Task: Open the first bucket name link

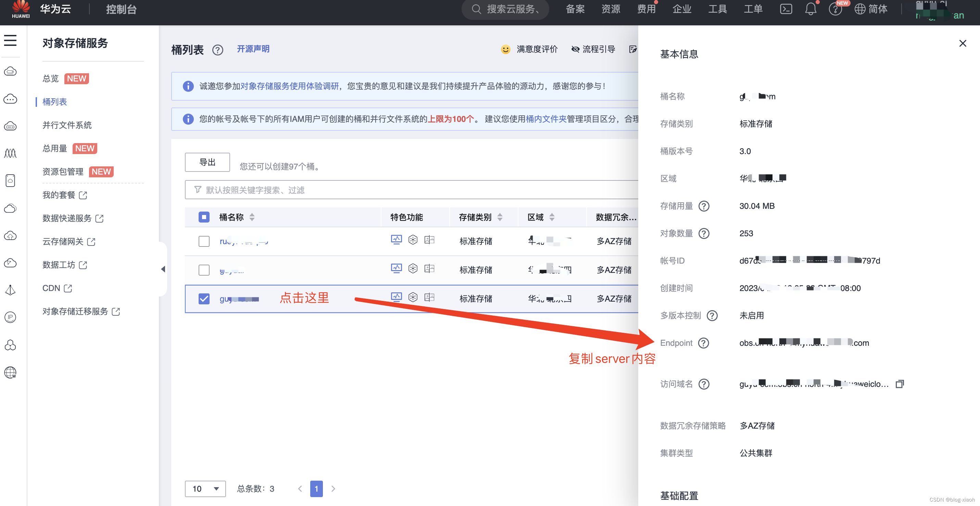Action: point(244,241)
